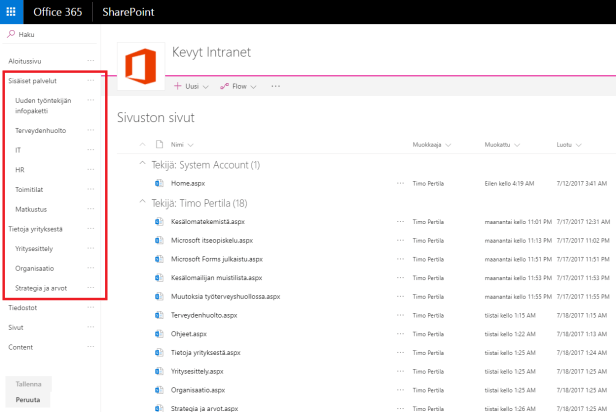Open ellipsis menu for Home.aspx
Screen dimensions: 616x412
[x=401, y=184]
